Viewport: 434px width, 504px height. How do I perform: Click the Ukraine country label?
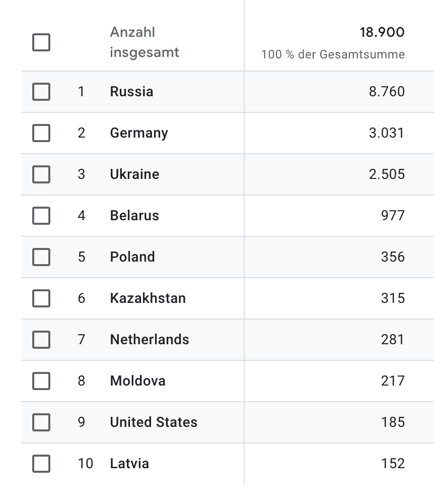click(x=134, y=174)
